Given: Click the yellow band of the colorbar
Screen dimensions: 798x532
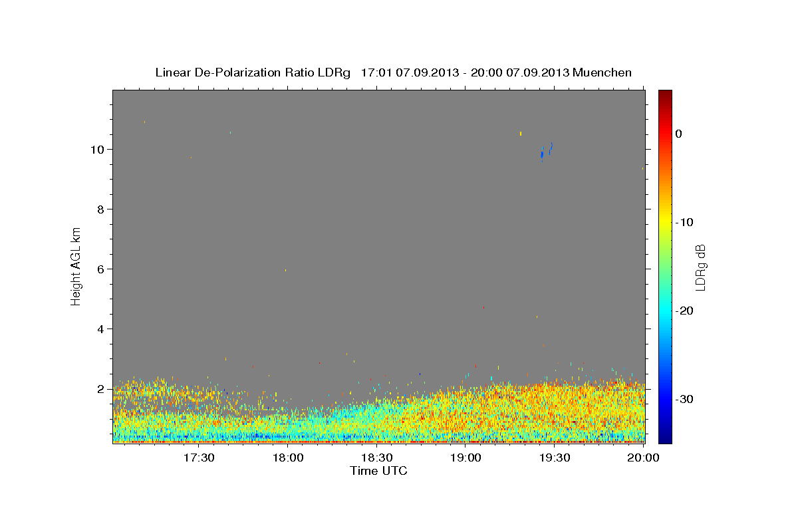Looking at the screenshot, I should click(x=665, y=219).
